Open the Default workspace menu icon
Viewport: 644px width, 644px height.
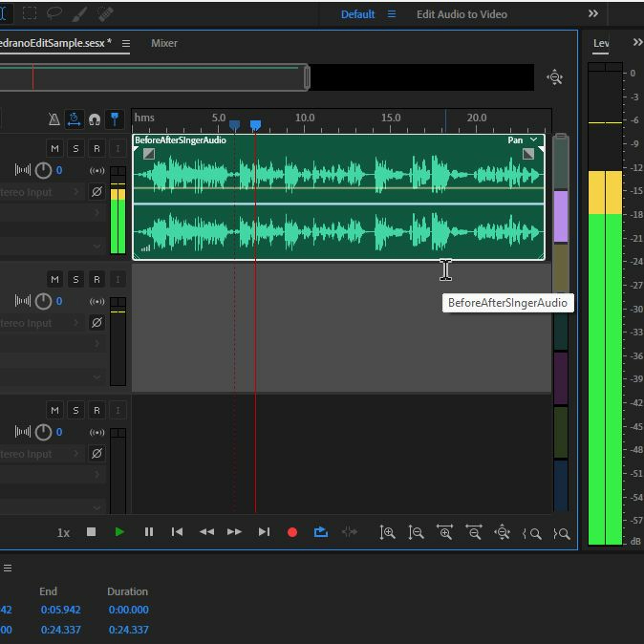click(392, 14)
